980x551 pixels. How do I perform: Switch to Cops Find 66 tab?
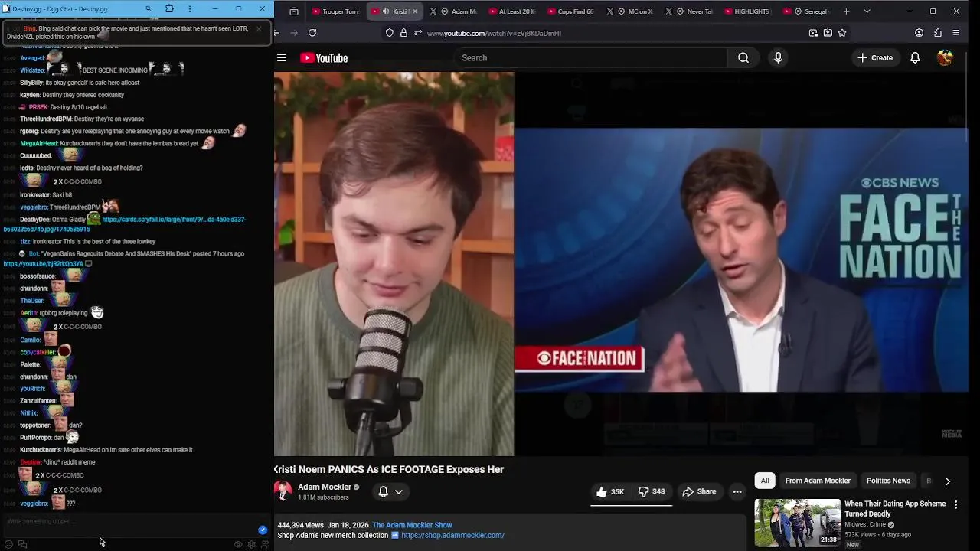[573, 11]
